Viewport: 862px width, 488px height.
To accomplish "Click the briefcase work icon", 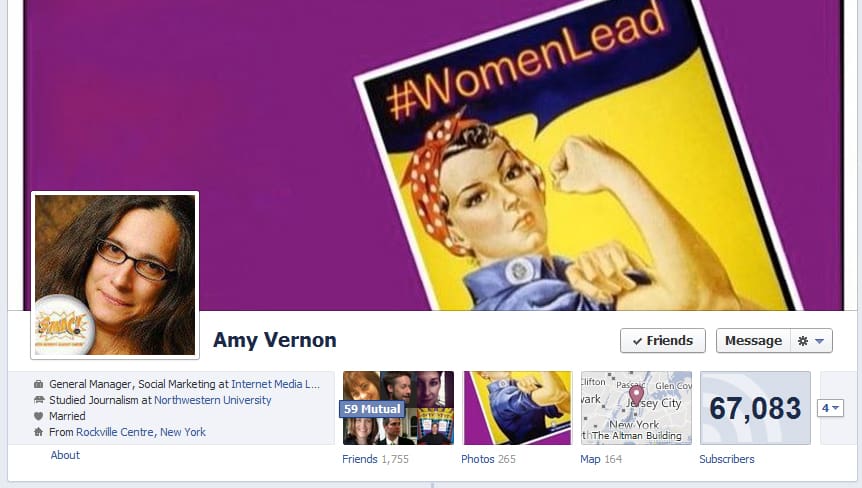I will (38, 384).
